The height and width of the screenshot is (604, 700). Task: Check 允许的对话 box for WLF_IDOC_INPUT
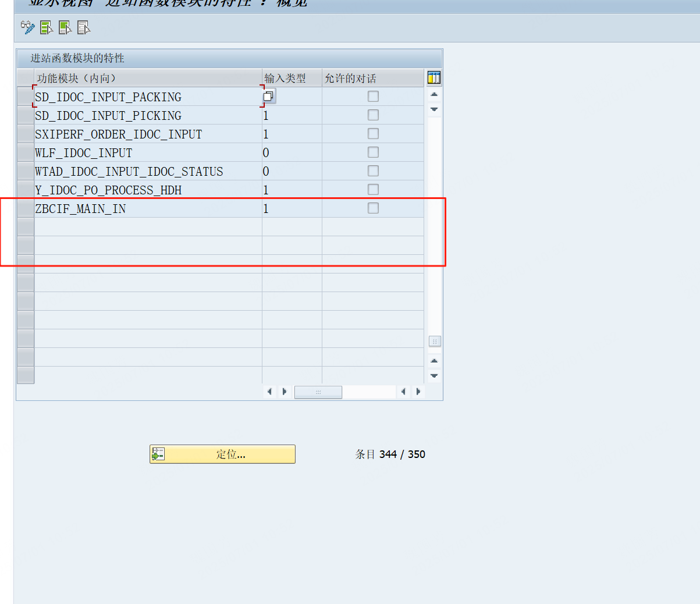pos(372,152)
